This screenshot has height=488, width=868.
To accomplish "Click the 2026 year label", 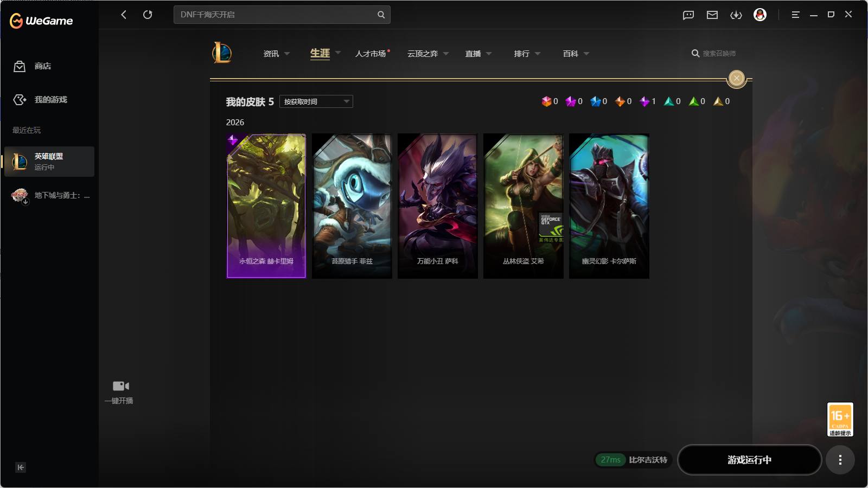I will pyautogui.click(x=235, y=123).
